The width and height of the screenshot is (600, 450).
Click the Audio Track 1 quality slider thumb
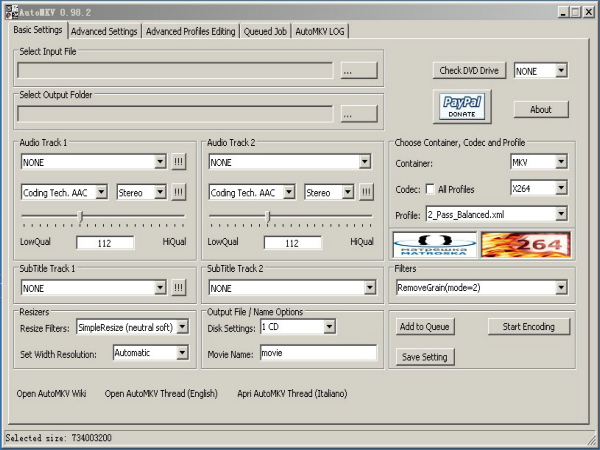pos(80,217)
